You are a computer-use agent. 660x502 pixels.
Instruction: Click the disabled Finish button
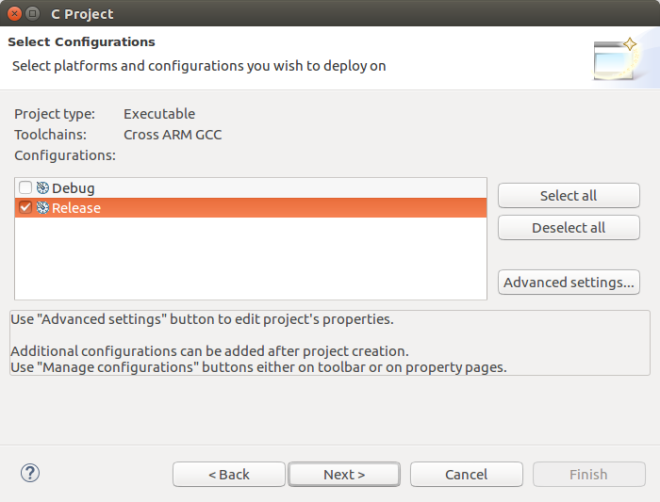coord(589,474)
